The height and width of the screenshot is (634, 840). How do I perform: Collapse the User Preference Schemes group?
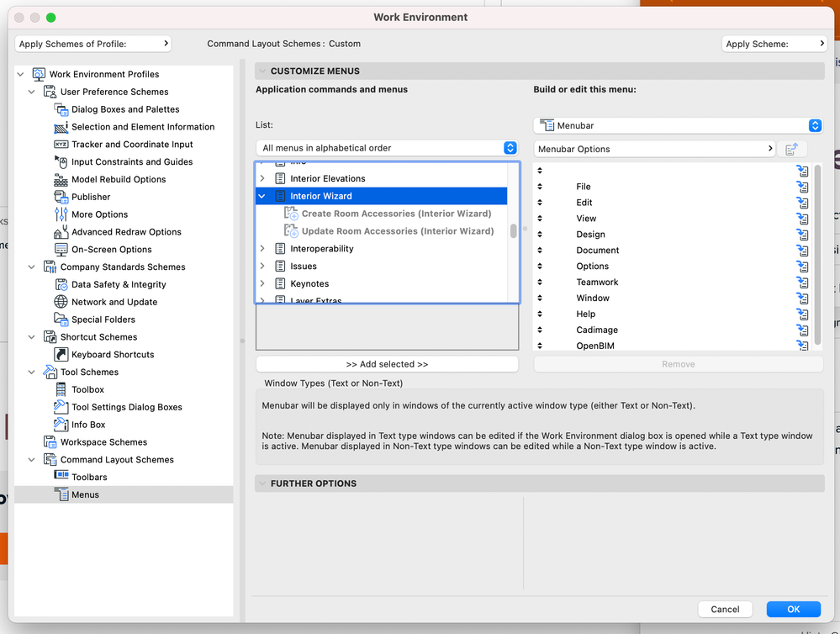click(x=32, y=92)
